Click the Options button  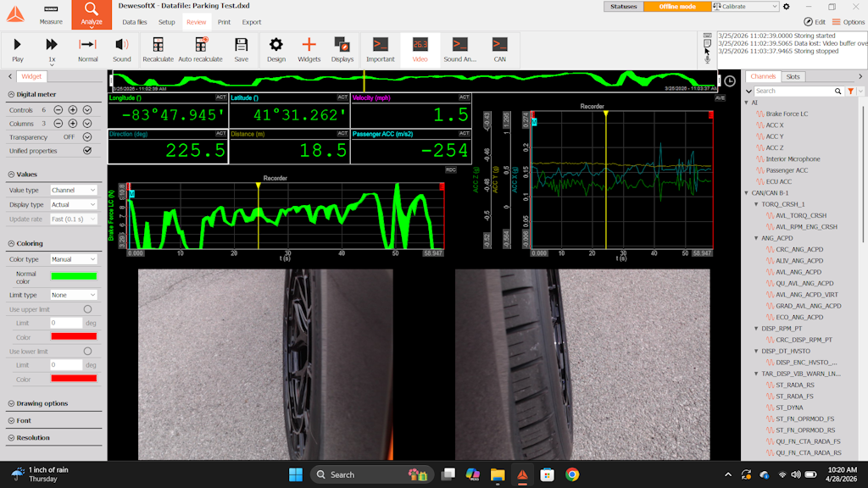(x=848, y=22)
